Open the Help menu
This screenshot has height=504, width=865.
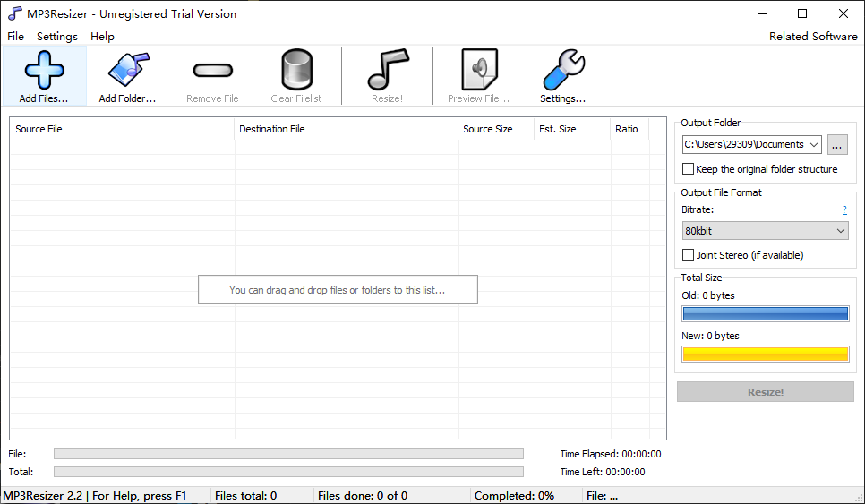pos(103,37)
